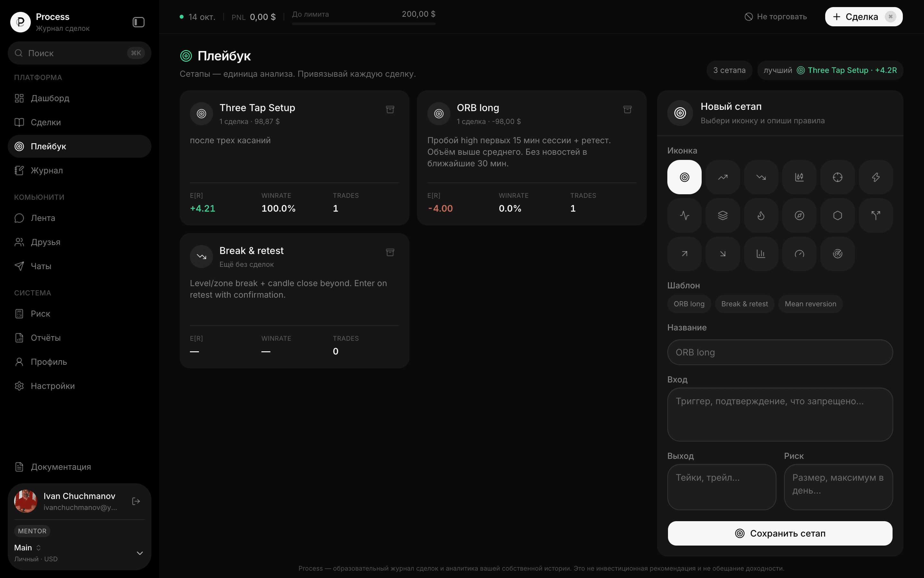Toggle the Не торговать mode
This screenshot has height=578, width=924.
coord(775,17)
